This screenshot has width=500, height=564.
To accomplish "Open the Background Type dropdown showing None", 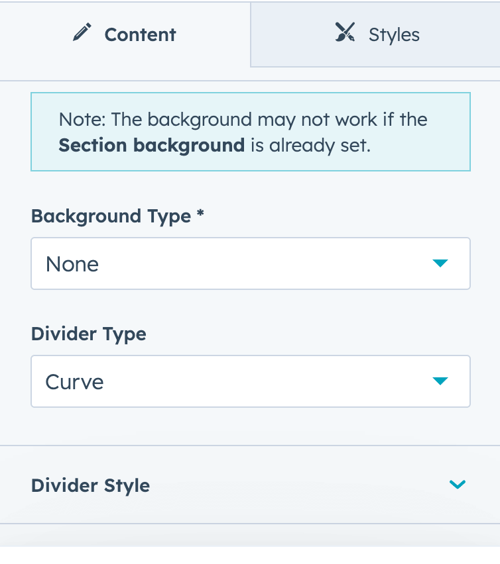I will click(x=250, y=263).
